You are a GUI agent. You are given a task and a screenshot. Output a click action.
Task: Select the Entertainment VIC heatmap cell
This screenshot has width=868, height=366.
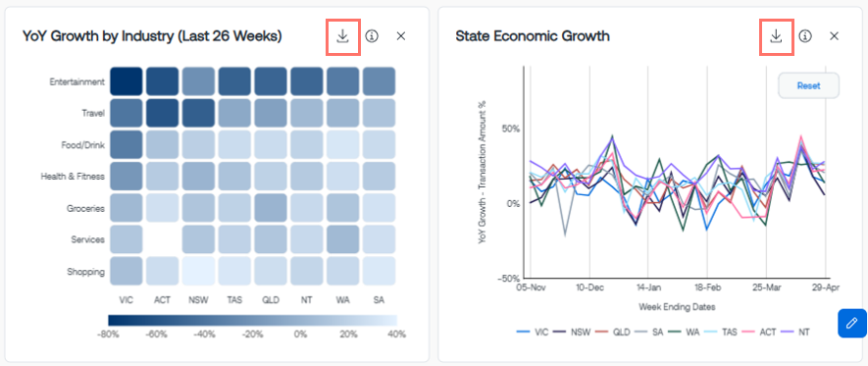[126, 81]
